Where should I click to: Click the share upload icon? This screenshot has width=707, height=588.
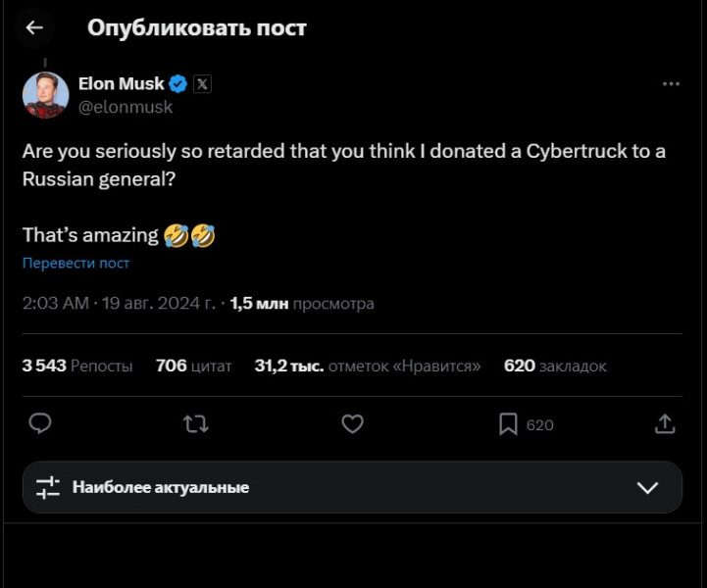point(665,423)
